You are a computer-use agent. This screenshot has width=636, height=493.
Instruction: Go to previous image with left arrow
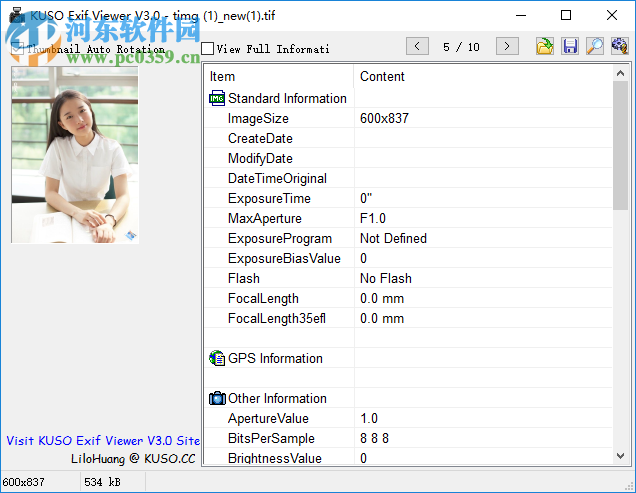[417, 46]
